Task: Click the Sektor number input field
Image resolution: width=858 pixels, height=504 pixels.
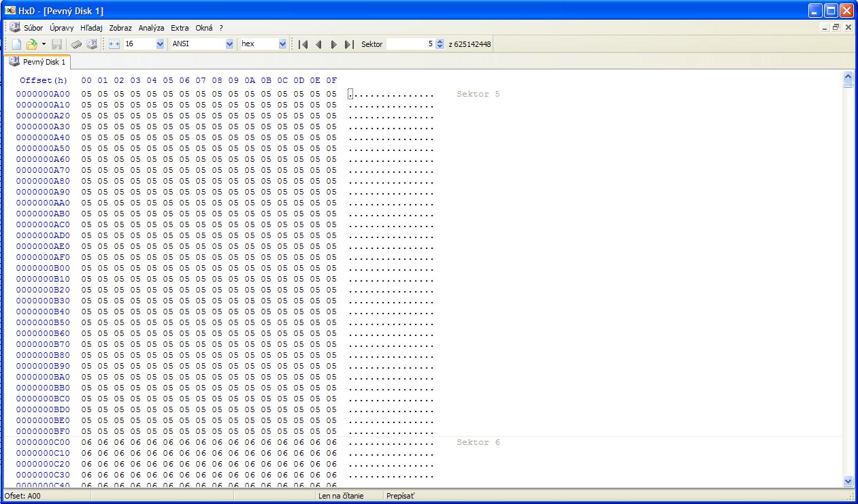Action: (410, 44)
